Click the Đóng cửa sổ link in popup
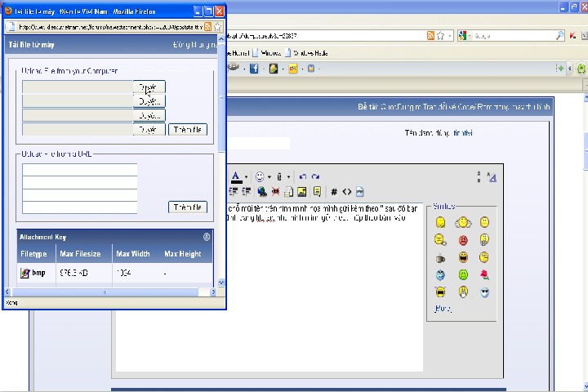588x392 pixels. (x=194, y=45)
